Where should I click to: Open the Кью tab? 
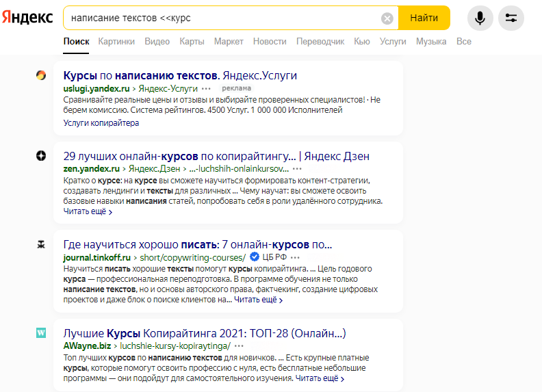(362, 42)
